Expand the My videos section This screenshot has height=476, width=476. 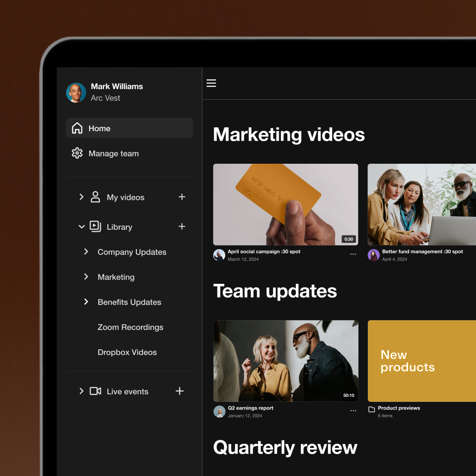pyautogui.click(x=81, y=197)
